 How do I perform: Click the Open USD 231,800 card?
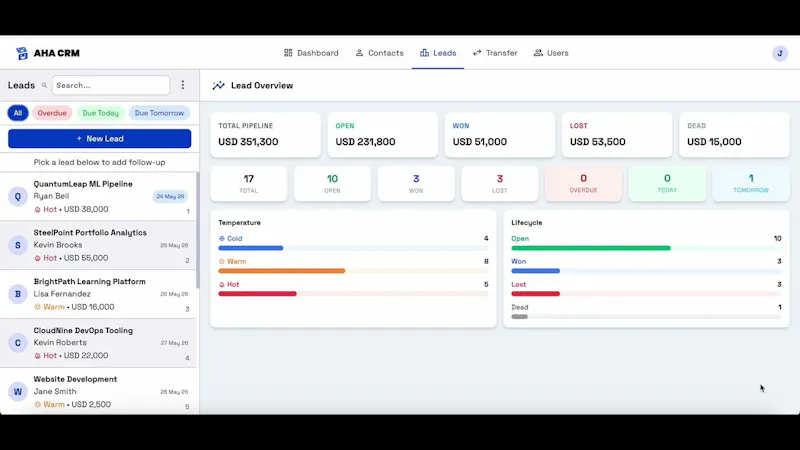[x=383, y=135]
